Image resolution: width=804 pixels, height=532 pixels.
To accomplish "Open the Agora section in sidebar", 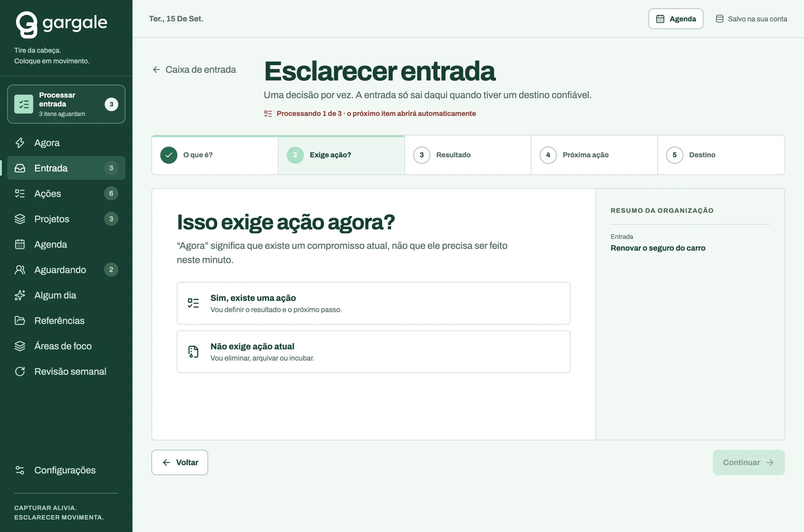I will click(x=66, y=143).
